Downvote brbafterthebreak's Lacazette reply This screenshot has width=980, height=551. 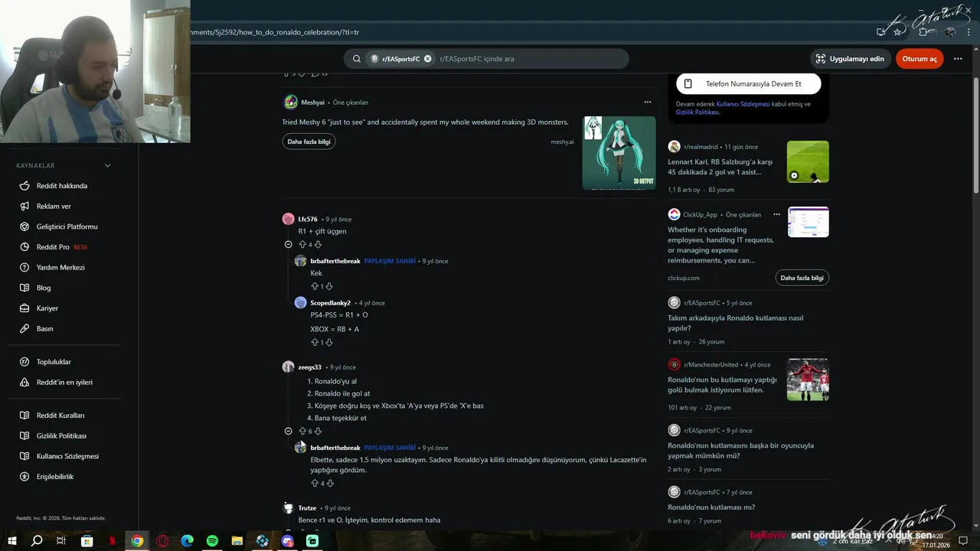tap(330, 483)
